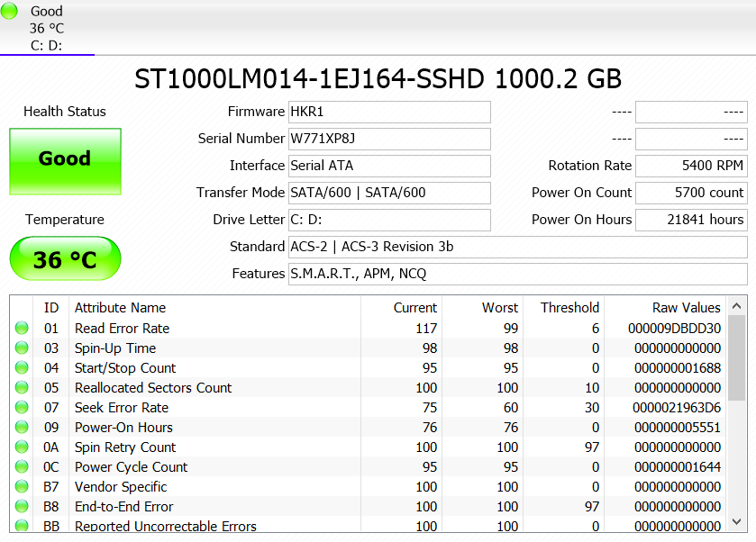Click the current value 117

tap(426, 329)
